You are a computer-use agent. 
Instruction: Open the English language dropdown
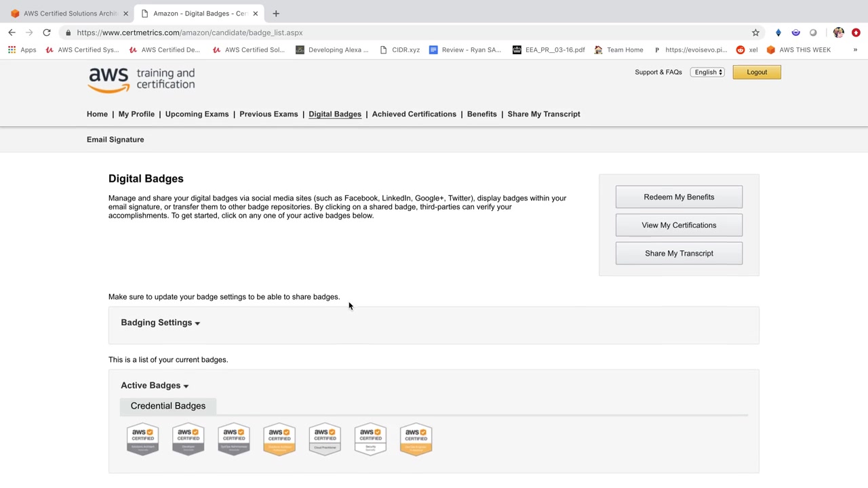[708, 72]
